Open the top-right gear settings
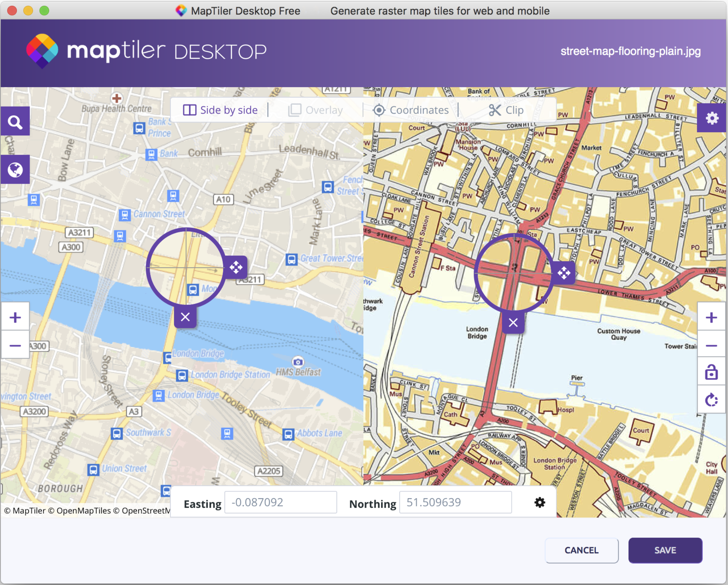The width and height of the screenshot is (728, 585). 712,118
